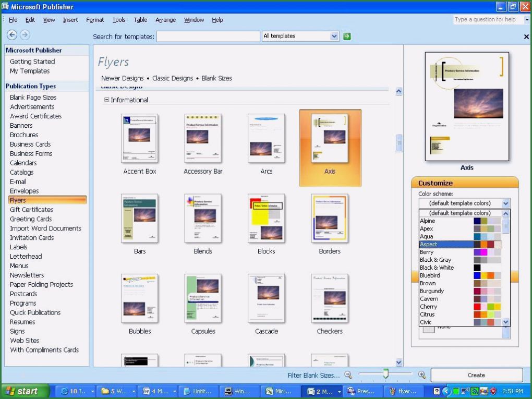Open the Arrange menu

pos(165,20)
